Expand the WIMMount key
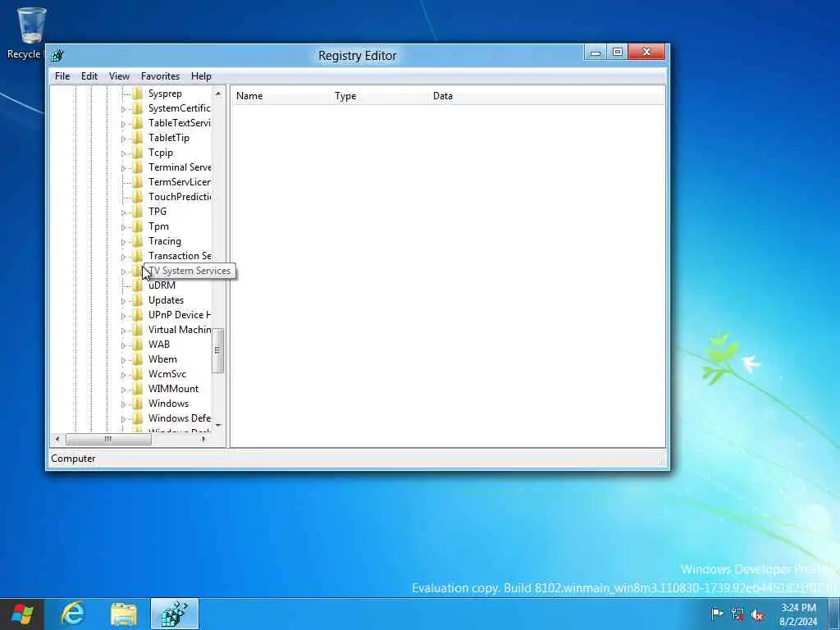Viewport: 840px width, 630px height. point(123,390)
